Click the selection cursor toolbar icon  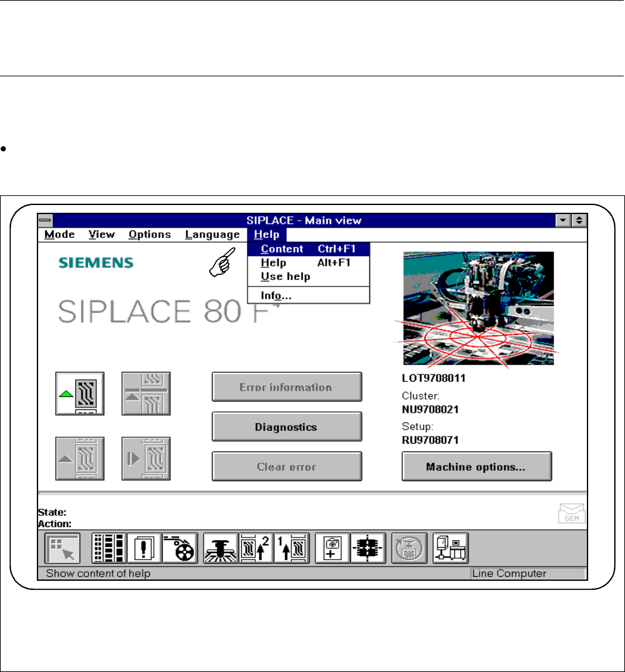click(x=63, y=548)
